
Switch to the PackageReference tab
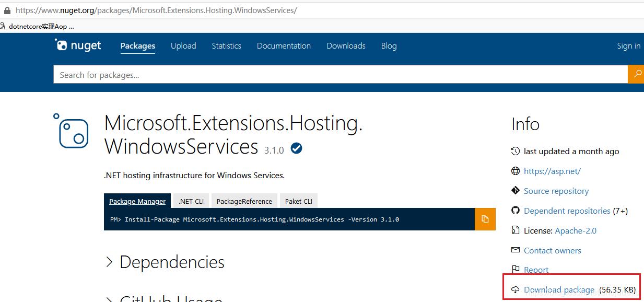point(244,201)
